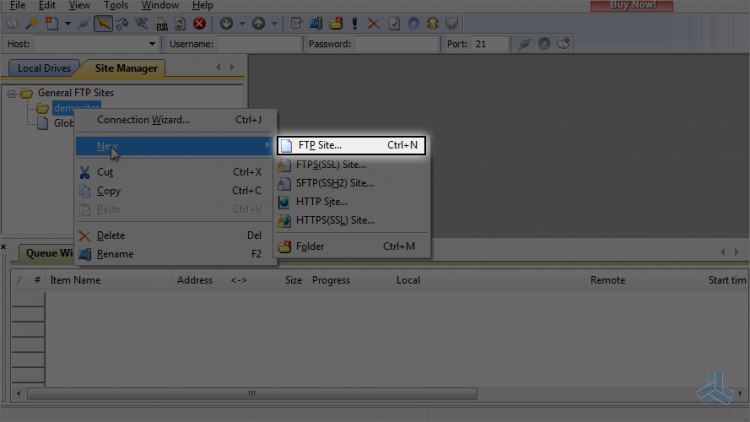Screen dimensions: 750x422
Task: Click the download arrow toolbar icon
Action: point(227,23)
